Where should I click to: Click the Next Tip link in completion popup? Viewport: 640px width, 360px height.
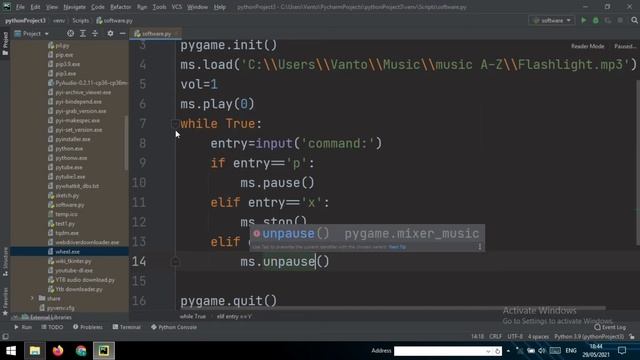click(397, 247)
